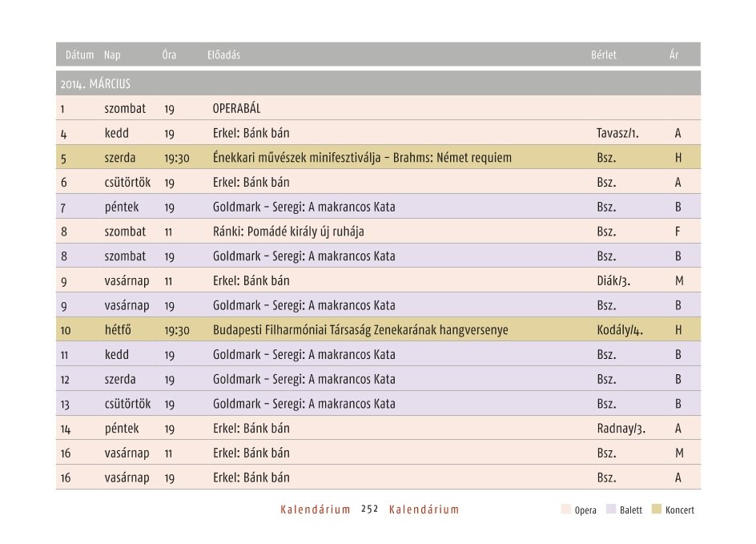Click the Radnay/3. subscription entry
Screen dimensions: 756x544
click(x=621, y=429)
